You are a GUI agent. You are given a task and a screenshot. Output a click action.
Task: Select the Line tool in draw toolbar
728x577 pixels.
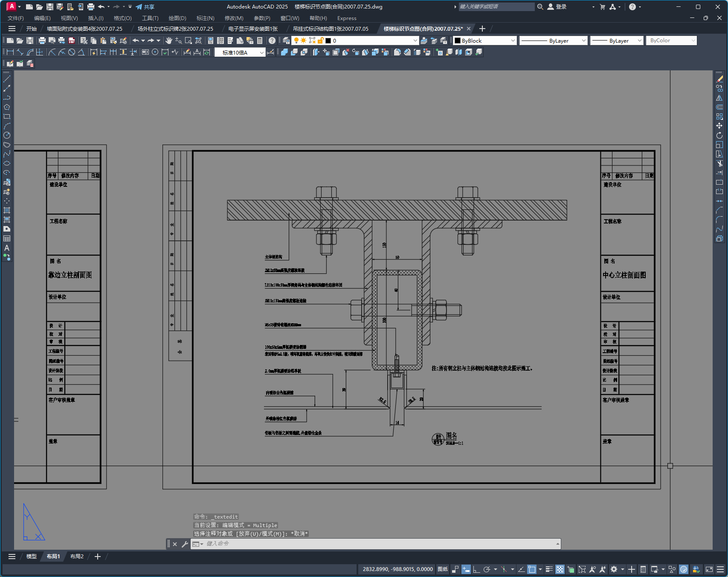(x=7, y=79)
